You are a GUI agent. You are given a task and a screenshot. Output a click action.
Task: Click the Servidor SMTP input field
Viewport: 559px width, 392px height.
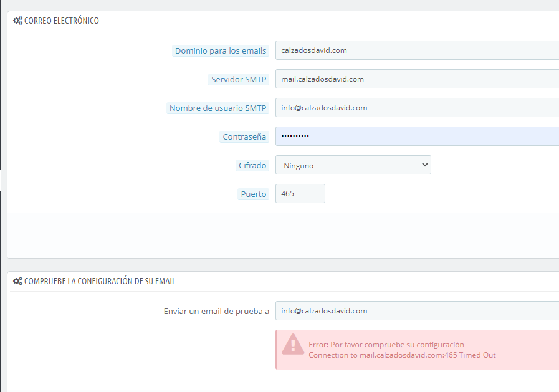click(x=417, y=79)
